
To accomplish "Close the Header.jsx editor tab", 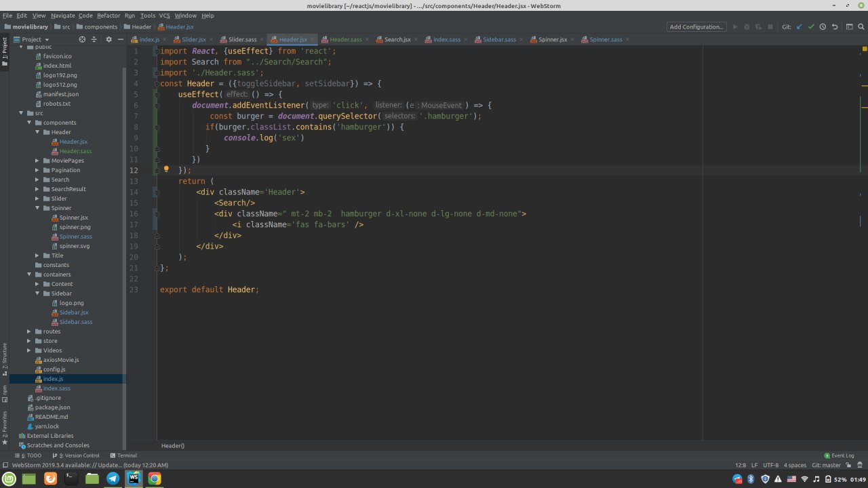I will click(313, 39).
